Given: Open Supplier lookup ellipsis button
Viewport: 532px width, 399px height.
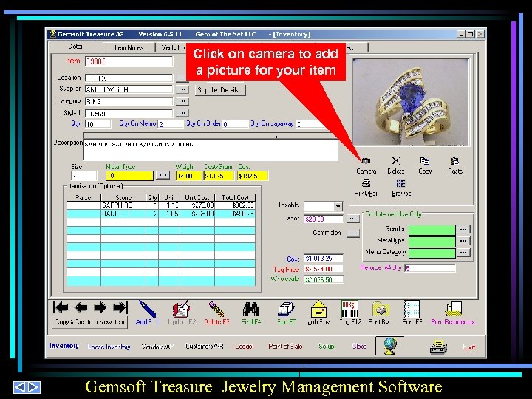Looking at the screenshot, I should coord(183,89).
